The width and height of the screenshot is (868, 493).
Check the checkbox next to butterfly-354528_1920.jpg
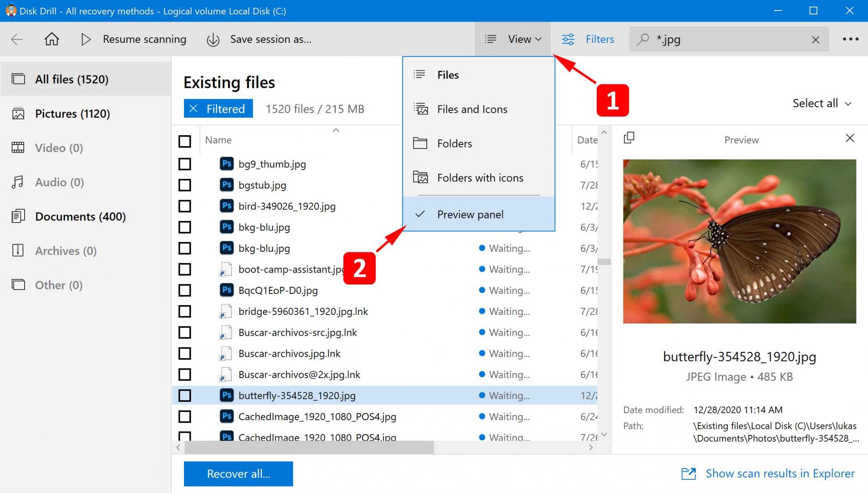(x=185, y=395)
